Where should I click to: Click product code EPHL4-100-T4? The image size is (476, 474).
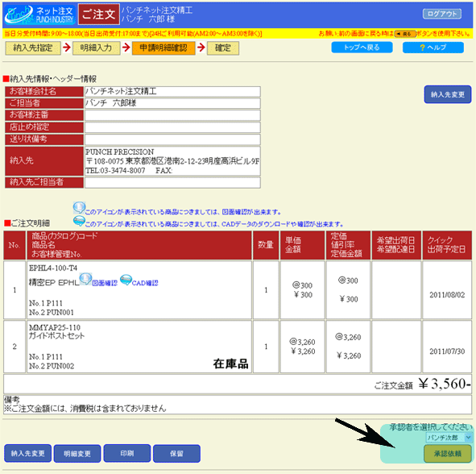tap(53, 268)
